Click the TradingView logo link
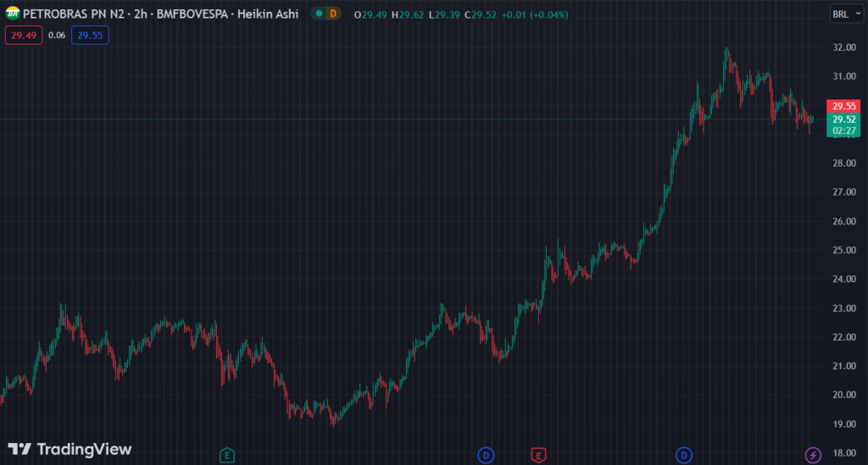The width and height of the screenshot is (868, 465). [70, 449]
